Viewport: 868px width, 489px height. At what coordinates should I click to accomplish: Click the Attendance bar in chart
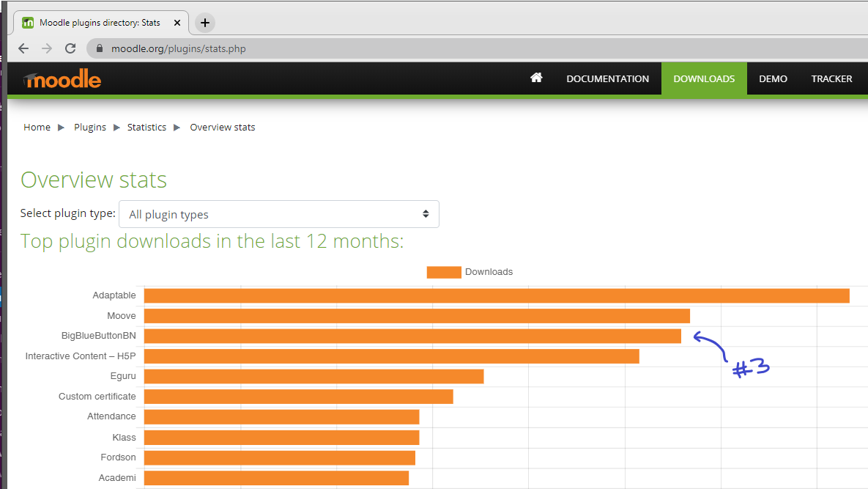pos(282,417)
